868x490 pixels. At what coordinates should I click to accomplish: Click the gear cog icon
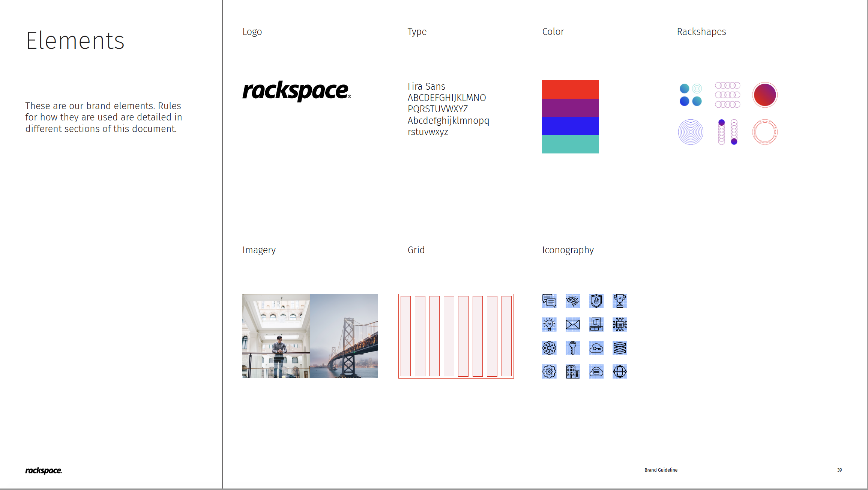coord(549,371)
